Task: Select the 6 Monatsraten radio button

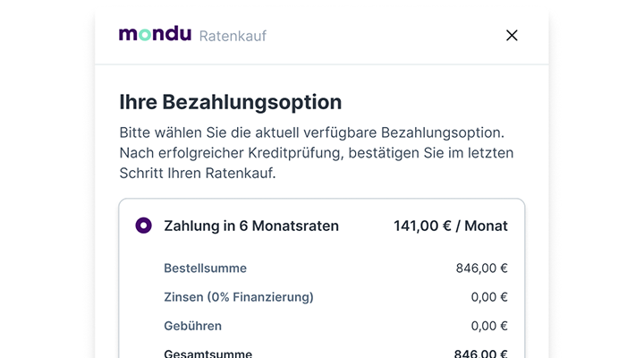Action: point(144,226)
